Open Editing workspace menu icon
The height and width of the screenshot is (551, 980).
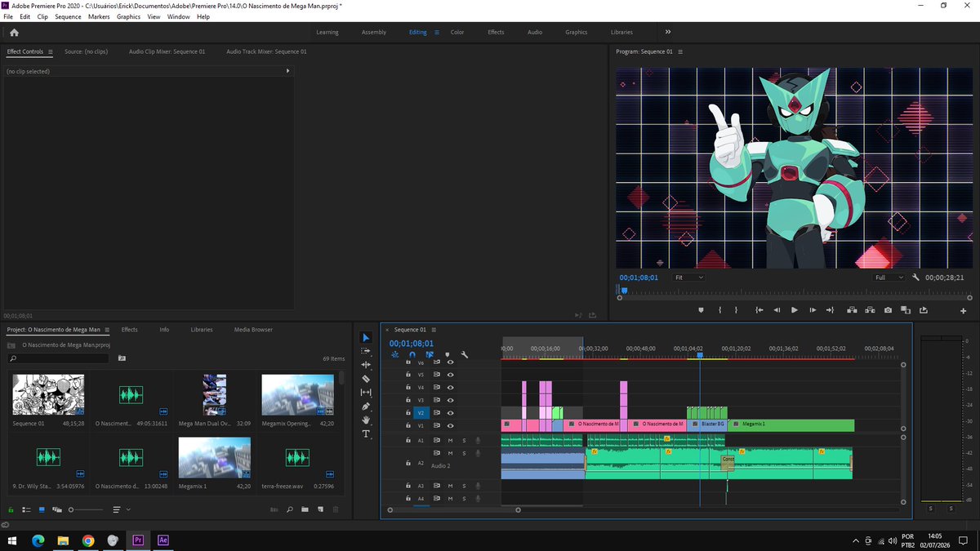436,32
